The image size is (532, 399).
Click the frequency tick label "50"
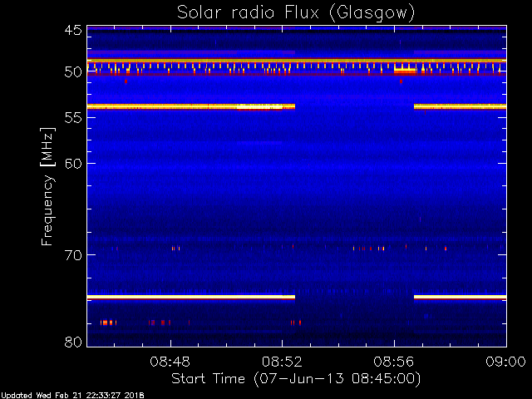[x=73, y=72]
